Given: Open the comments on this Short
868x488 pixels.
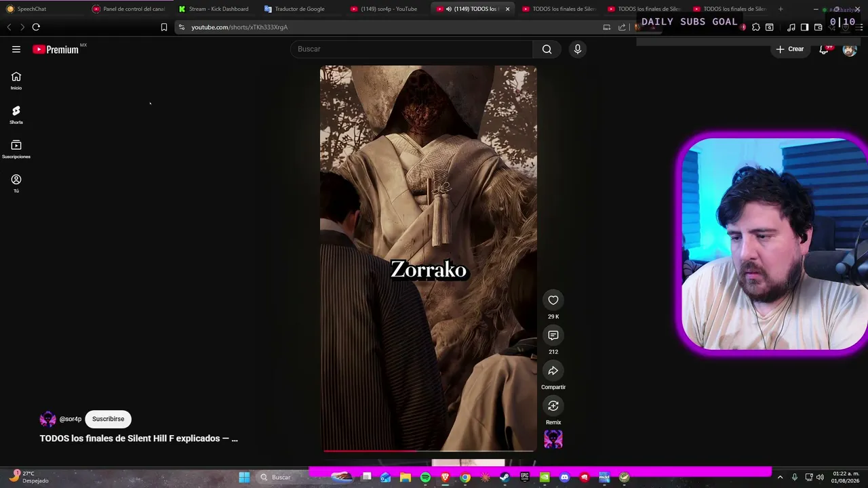Looking at the screenshot, I should (553, 335).
